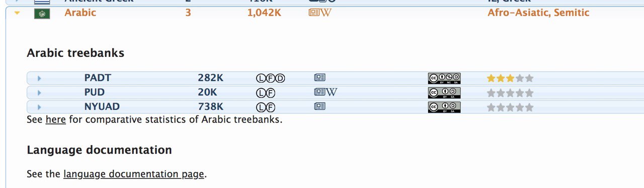Click the PUD Creative Commons BY-SA license badge
The width and height of the screenshot is (644, 188).
click(x=444, y=93)
